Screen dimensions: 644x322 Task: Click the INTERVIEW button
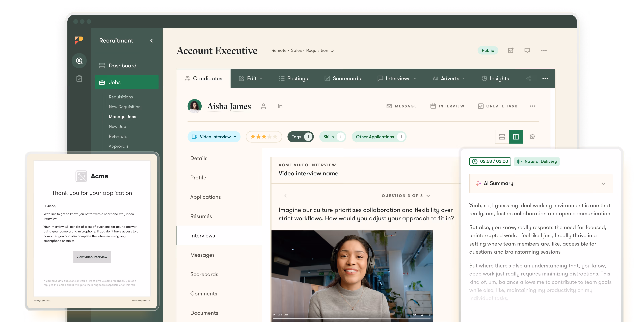(x=447, y=106)
